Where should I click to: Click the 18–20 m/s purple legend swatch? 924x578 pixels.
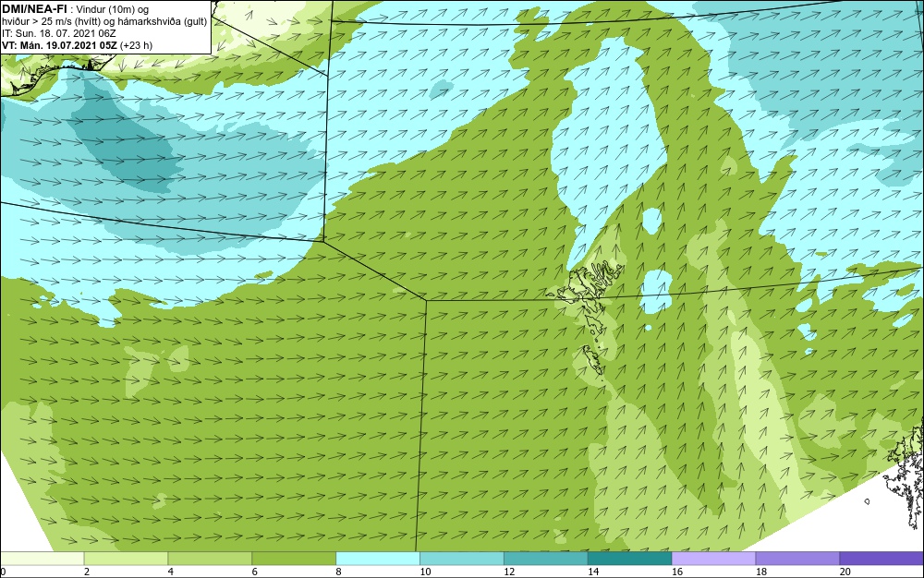point(798,559)
